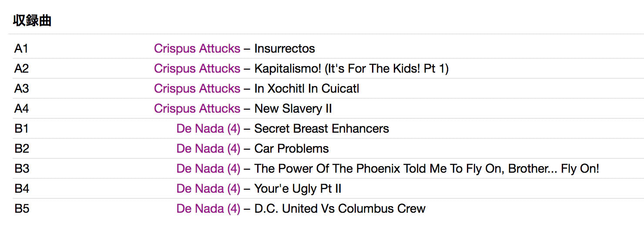
Task: Click The Power Of The Phoenix track title
Action: coord(426,168)
